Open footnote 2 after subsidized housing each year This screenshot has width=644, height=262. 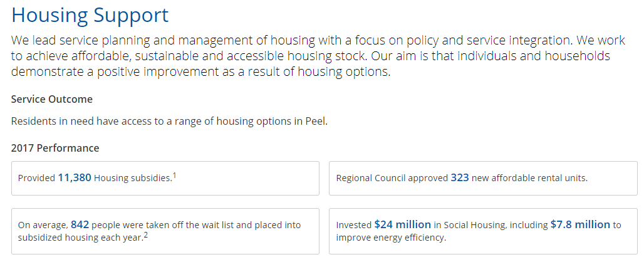click(x=147, y=235)
